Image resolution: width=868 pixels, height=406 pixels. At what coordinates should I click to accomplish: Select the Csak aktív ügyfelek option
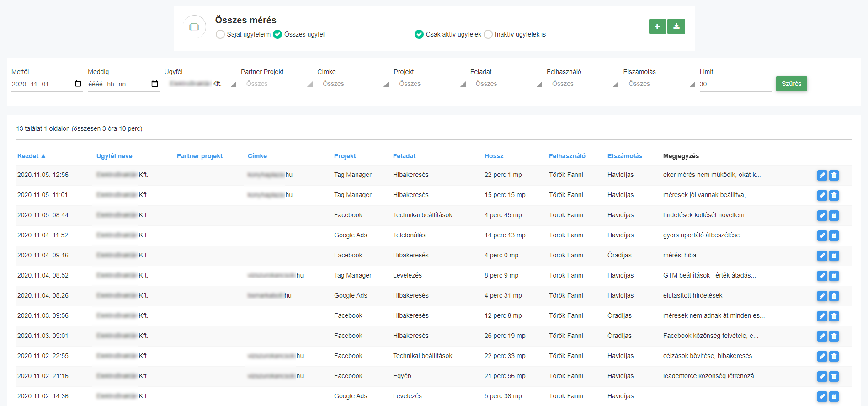pyautogui.click(x=419, y=34)
